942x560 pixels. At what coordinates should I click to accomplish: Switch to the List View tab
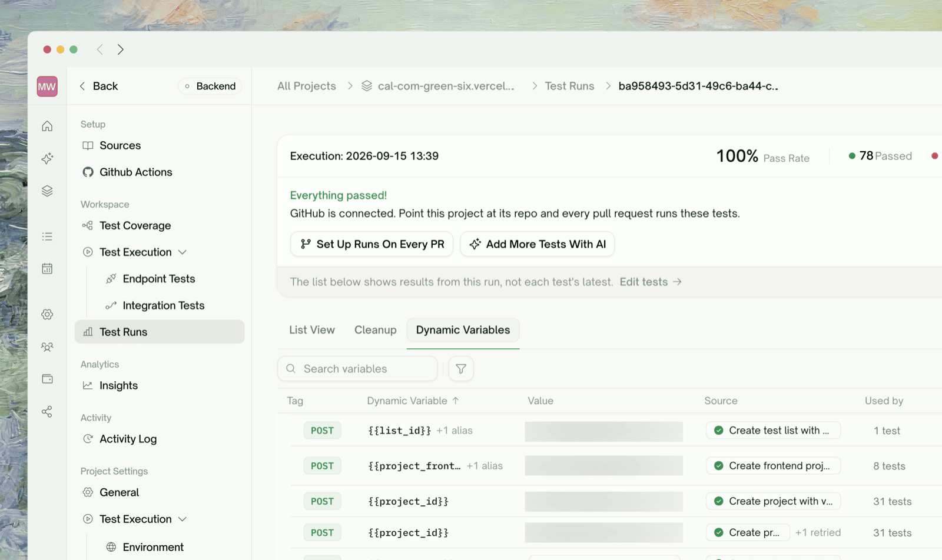click(312, 330)
